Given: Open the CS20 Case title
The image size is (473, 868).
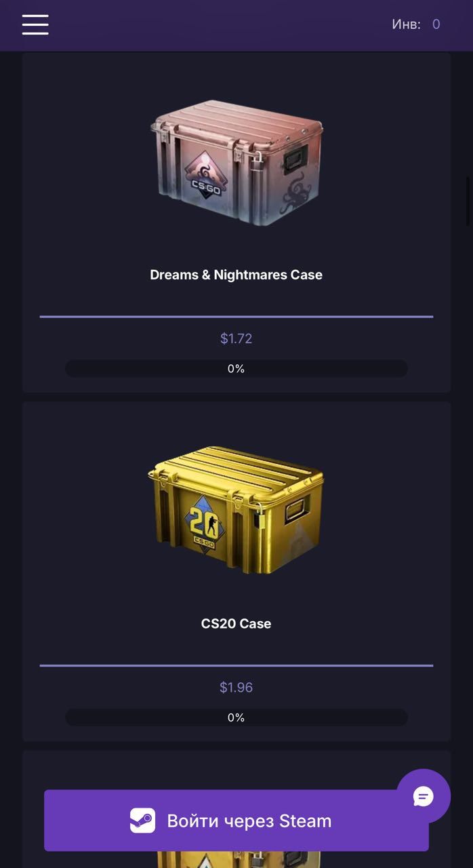Looking at the screenshot, I should pos(236,624).
